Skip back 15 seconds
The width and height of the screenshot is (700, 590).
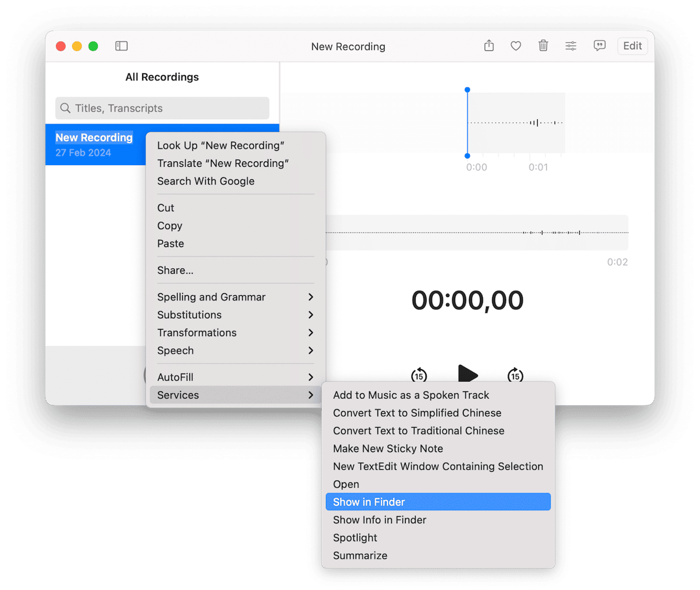tap(419, 376)
